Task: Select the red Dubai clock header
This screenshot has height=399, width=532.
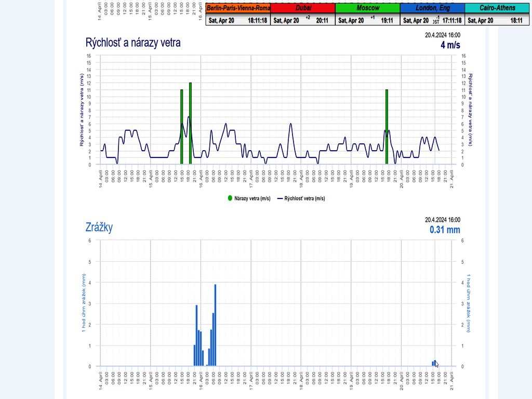Action: click(x=303, y=8)
